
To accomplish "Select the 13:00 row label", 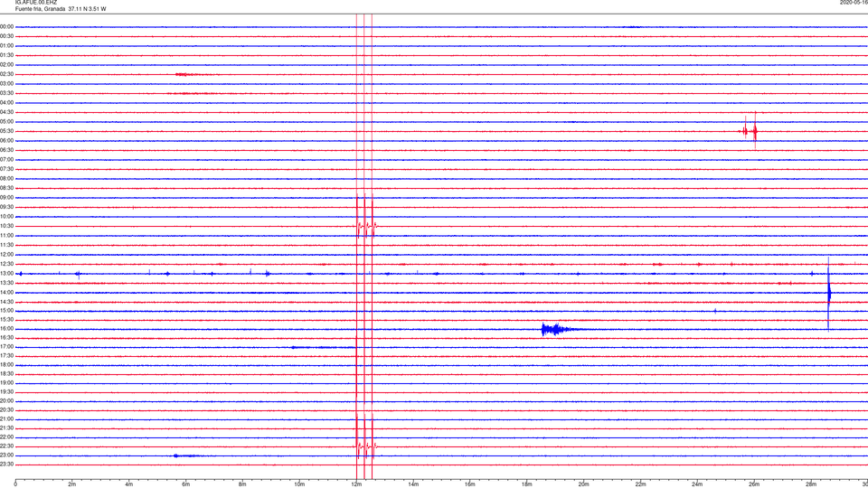I will click(6, 273).
